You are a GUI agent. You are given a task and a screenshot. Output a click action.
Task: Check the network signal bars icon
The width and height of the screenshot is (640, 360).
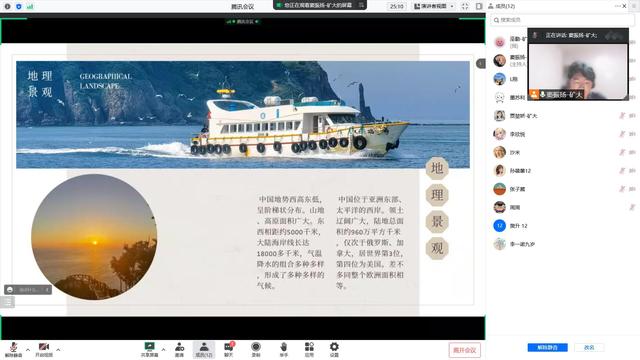coord(30,6)
